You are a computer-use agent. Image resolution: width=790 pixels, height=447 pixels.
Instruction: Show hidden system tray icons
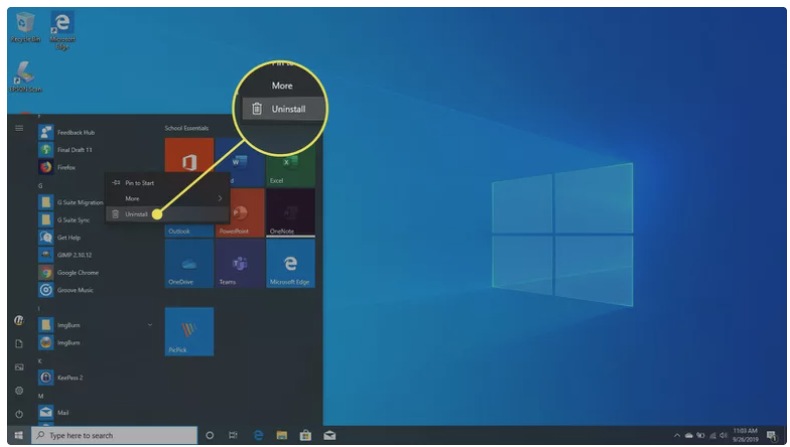pos(677,436)
